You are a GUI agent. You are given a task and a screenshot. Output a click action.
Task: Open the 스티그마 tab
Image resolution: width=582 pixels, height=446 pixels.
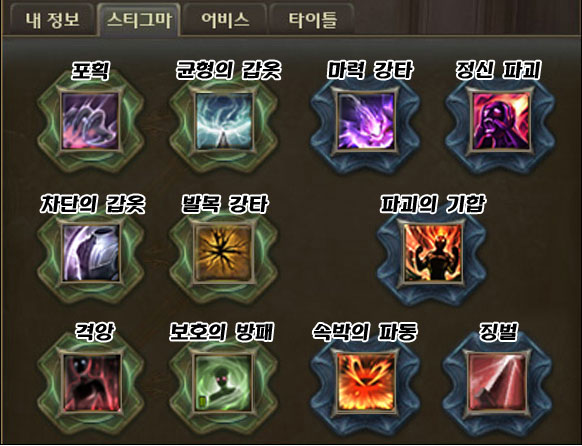(x=139, y=20)
